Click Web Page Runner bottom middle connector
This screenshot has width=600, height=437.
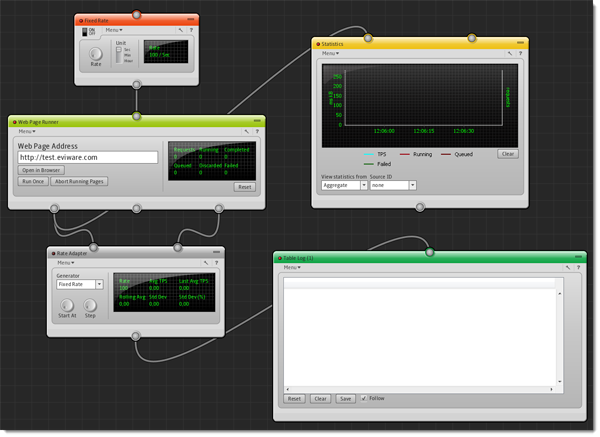(137, 208)
